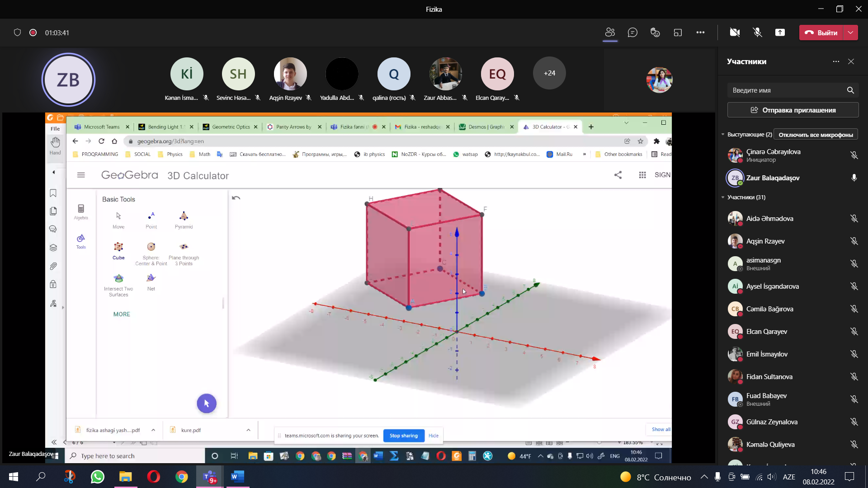Click Show all downloads button

[660, 429]
